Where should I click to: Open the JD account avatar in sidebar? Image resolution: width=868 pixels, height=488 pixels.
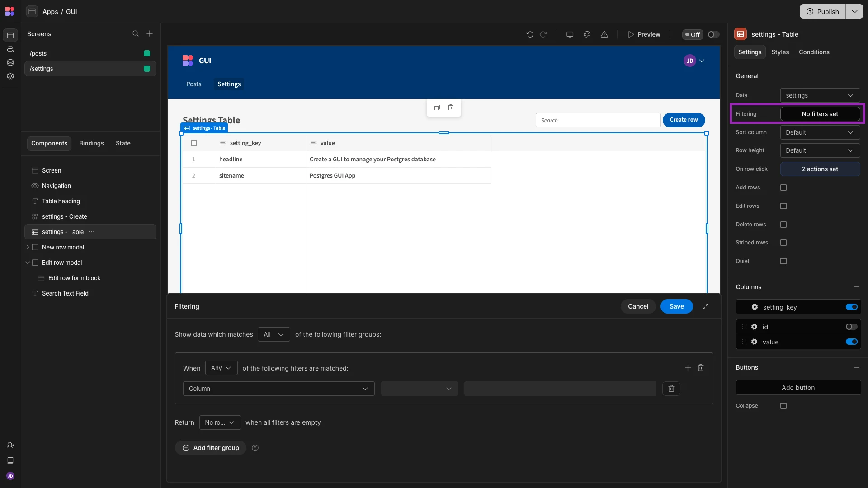point(10,476)
